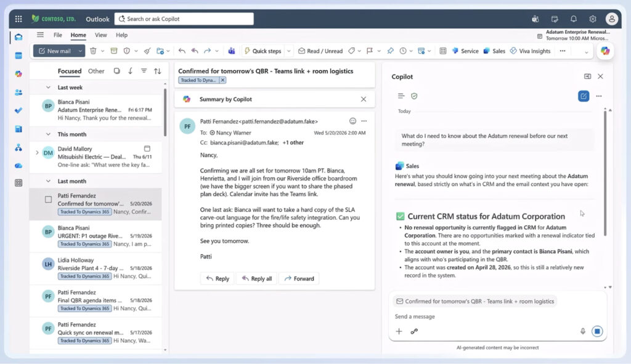Stop generating the Copilot response
Screen dimensions: 631x364
point(597,331)
